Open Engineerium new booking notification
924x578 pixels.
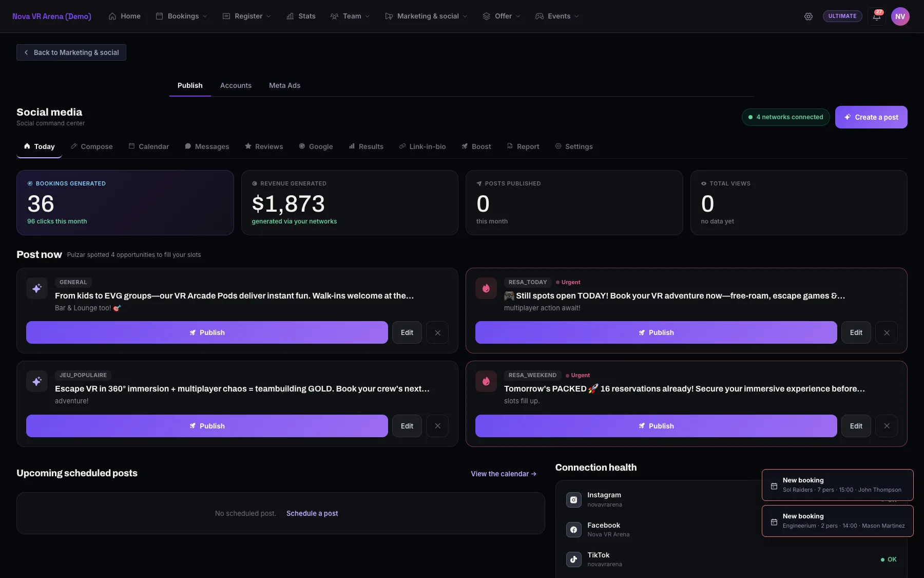(837, 521)
